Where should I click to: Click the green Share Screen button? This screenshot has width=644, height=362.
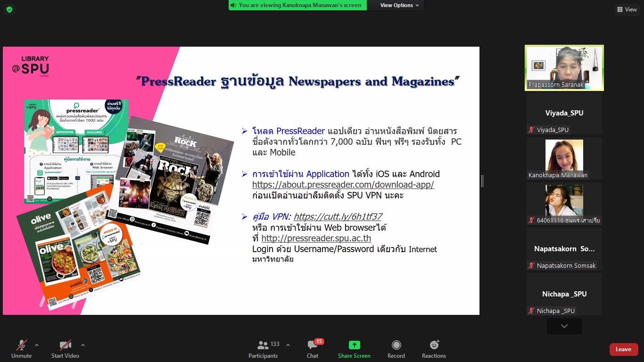[354, 349]
